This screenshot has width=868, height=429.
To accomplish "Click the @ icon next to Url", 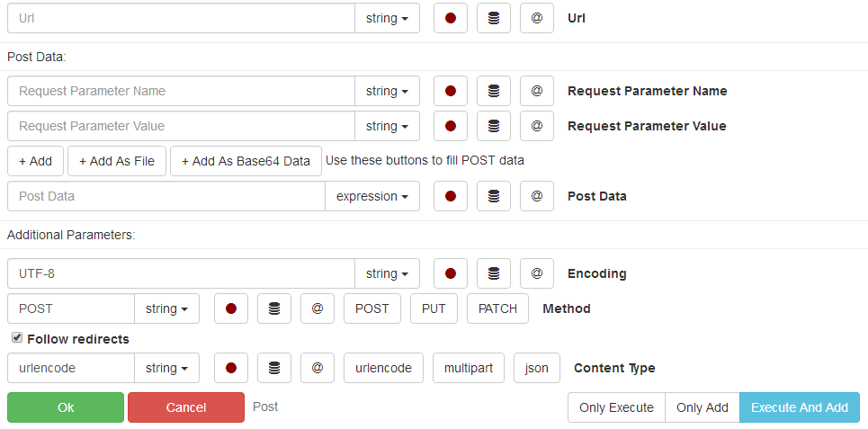I will tap(537, 18).
